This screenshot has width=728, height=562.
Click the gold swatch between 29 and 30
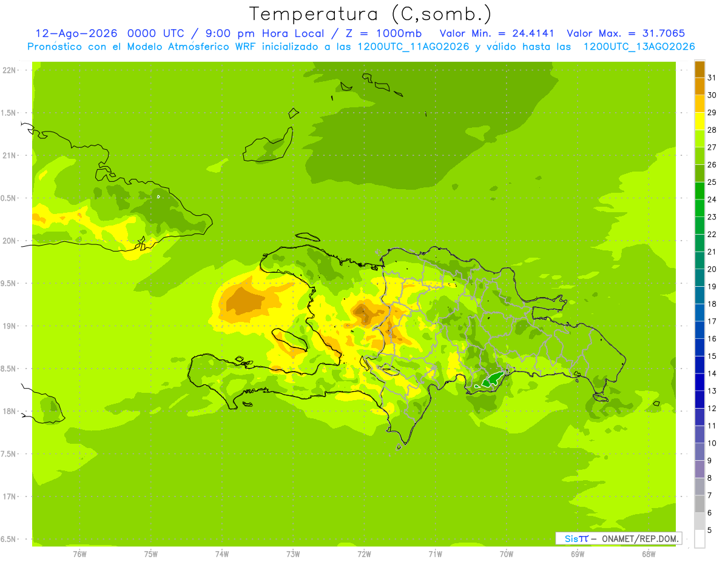(699, 104)
